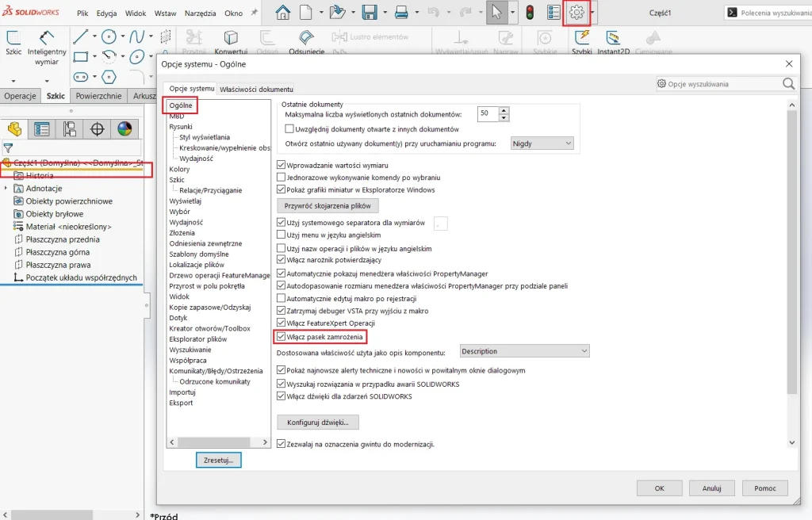Click the Opcje wyszukiwania search field
The height and width of the screenshot is (520, 812).
pyautogui.click(x=725, y=84)
